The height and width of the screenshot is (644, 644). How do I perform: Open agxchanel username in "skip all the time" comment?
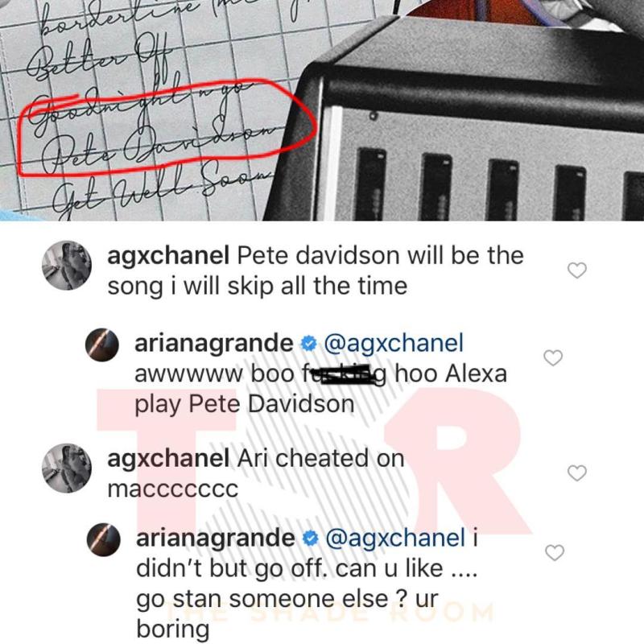(168, 256)
